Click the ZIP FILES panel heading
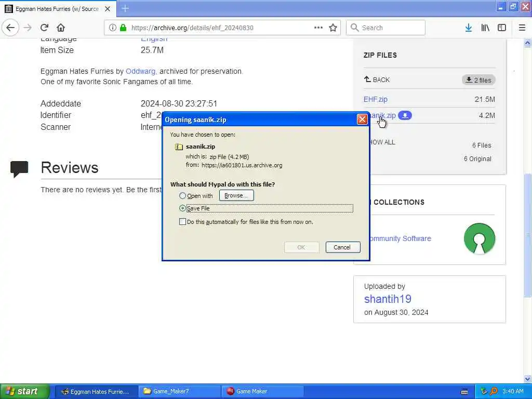This screenshot has height=399, width=532. pyautogui.click(x=380, y=55)
